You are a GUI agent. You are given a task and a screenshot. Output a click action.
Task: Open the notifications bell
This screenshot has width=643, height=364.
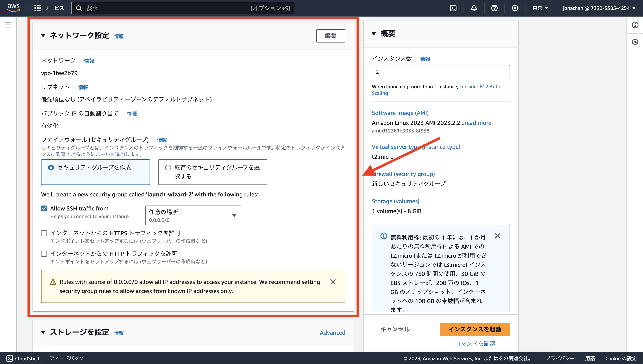(474, 8)
